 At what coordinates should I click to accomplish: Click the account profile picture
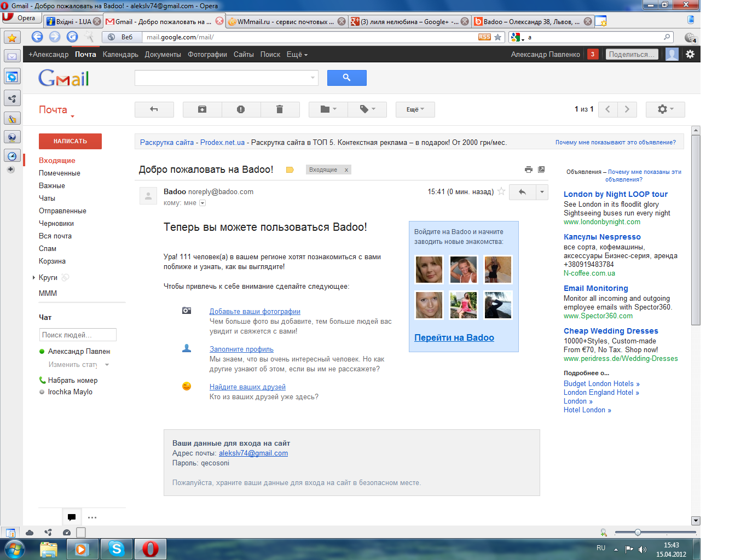coord(672,54)
